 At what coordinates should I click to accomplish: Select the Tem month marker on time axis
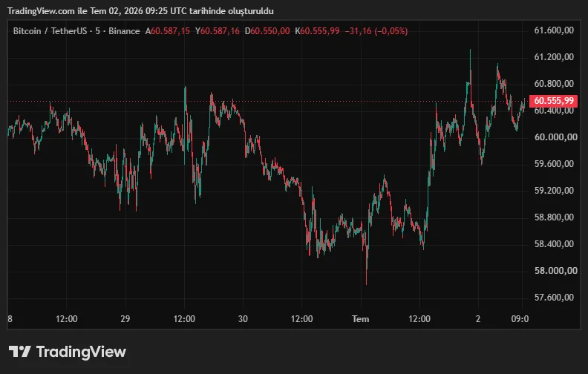click(360, 319)
